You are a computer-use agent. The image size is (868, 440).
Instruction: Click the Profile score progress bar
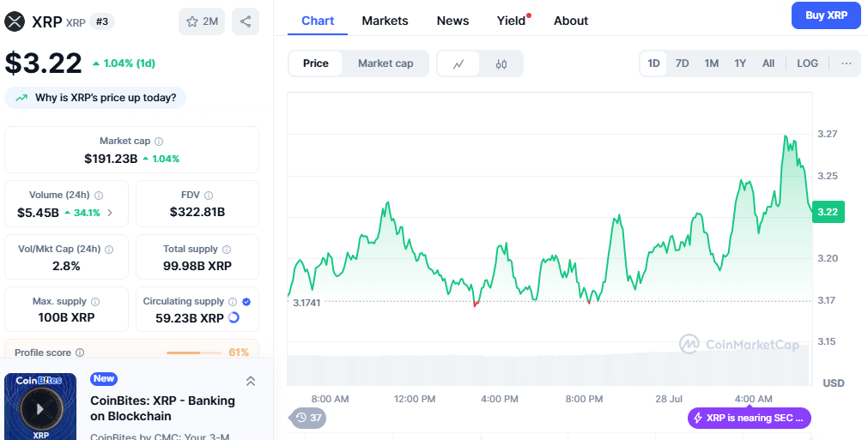[x=193, y=353]
